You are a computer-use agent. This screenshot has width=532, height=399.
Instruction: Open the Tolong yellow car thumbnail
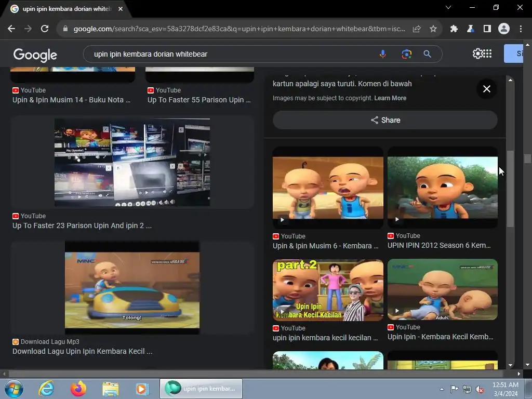(132, 287)
